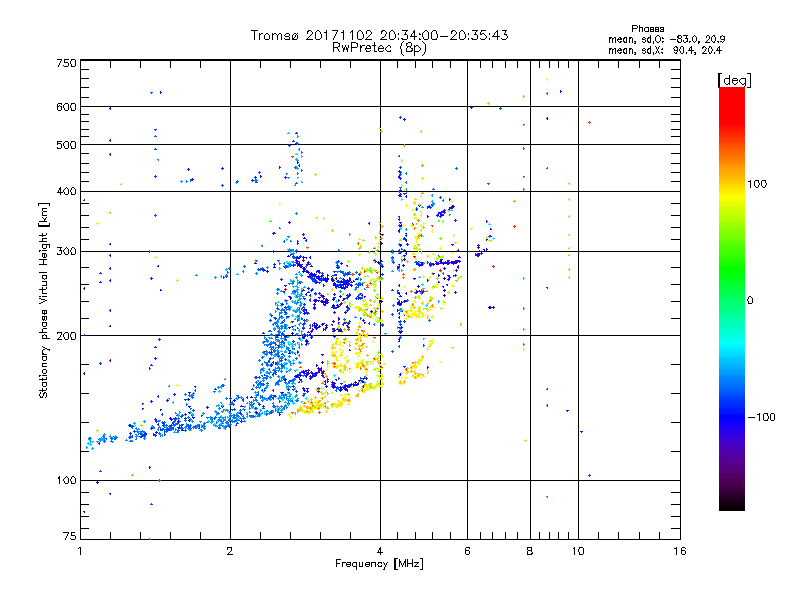The height and width of the screenshot is (600, 800).
Task: Click the 'mean, sd,X: 90.4, 20.4' line
Action: (x=665, y=50)
